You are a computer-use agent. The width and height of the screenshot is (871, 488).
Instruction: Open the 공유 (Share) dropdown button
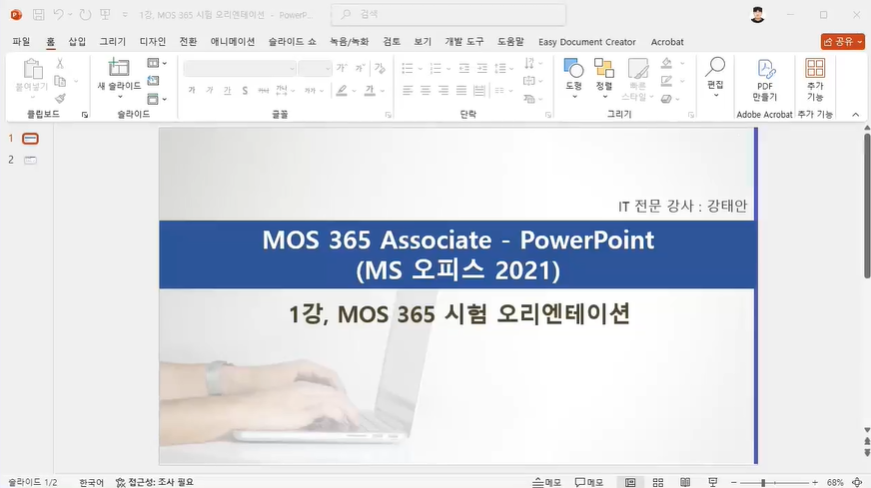coord(842,42)
